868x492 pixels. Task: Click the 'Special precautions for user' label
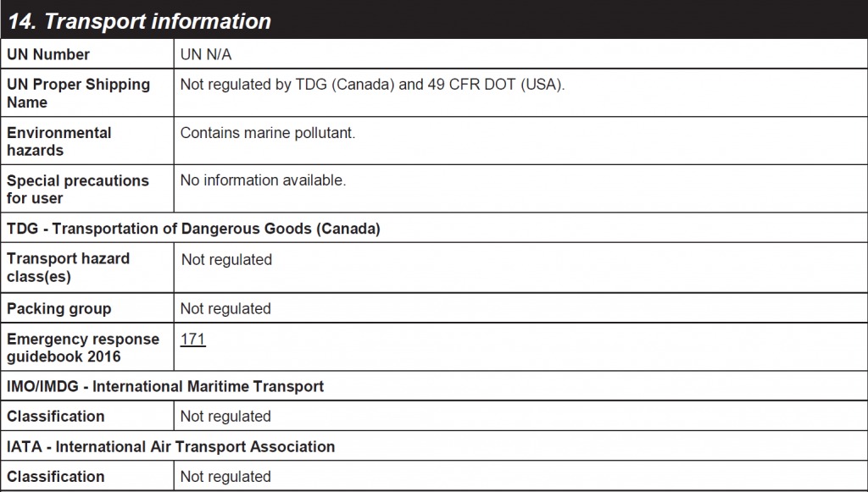pos(77,189)
